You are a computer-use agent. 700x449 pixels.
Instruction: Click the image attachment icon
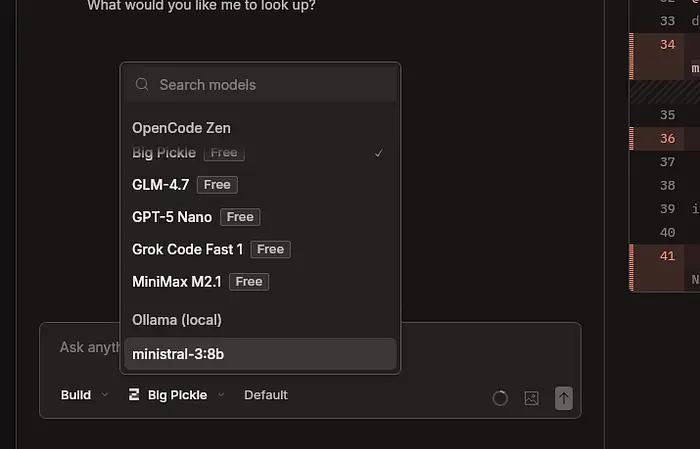tap(531, 398)
